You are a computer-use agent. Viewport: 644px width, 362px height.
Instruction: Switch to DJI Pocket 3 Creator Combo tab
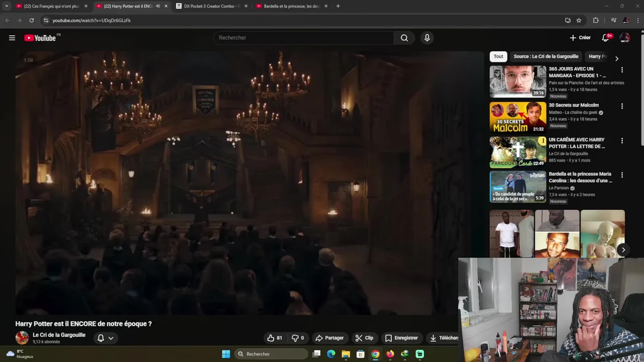tap(211, 6)
